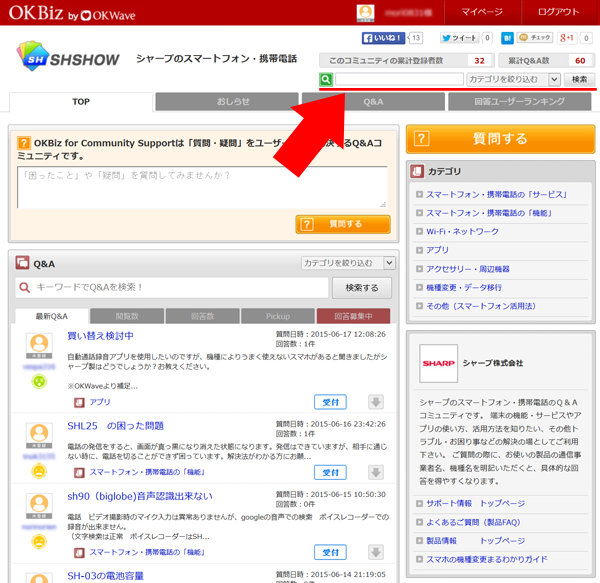Click the question text area input
The width and height of the screenshot is (600, 583).
[202, 187]
